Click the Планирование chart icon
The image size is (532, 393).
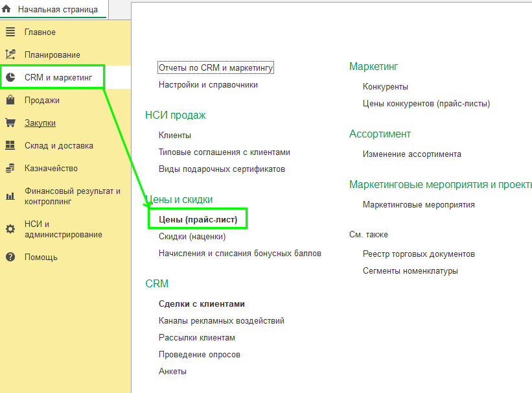pos(10,54)
